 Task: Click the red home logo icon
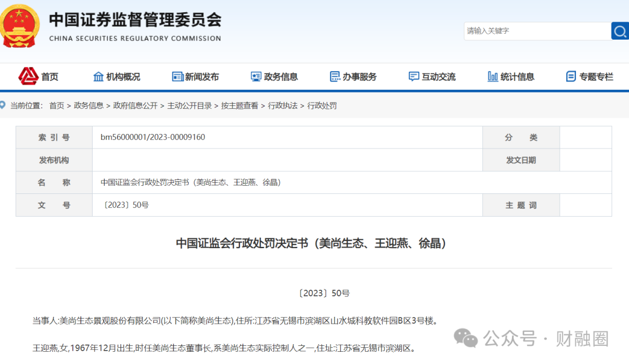pos(28,76)
